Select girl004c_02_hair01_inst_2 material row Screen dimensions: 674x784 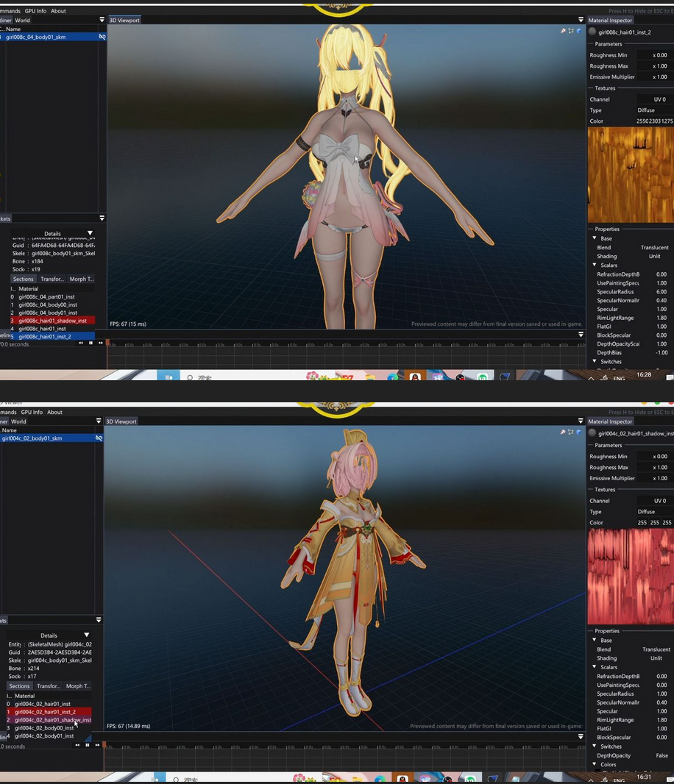(x=49, y=711)
